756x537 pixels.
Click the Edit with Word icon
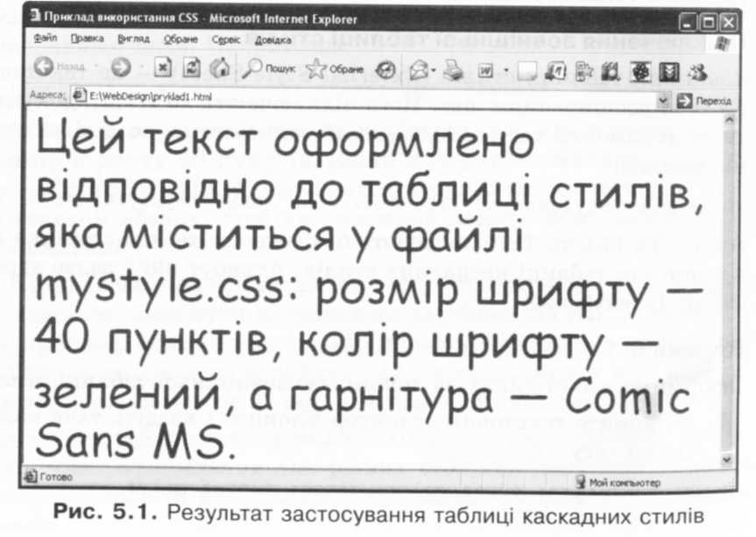click(x=485, y=71)
